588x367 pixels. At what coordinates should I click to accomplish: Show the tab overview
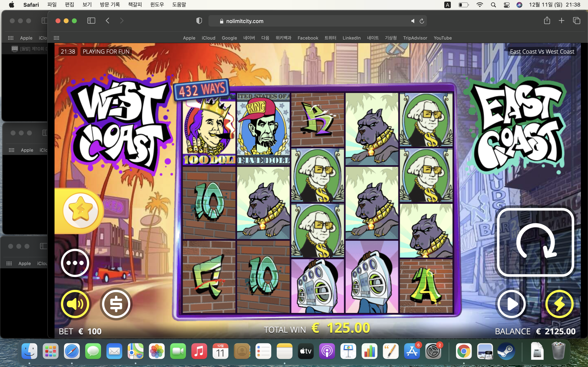click(x=577, y=21)
